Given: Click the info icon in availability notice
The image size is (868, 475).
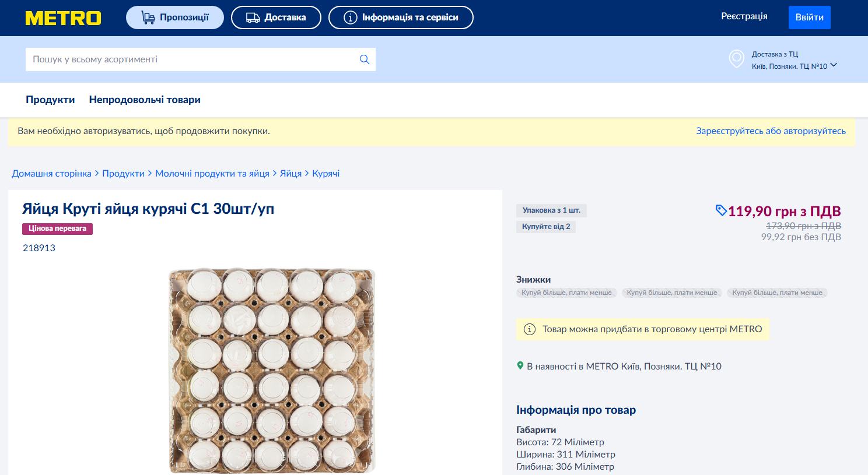Looking at the screenshot, I should pyautogui.click(x=530, y=329).
